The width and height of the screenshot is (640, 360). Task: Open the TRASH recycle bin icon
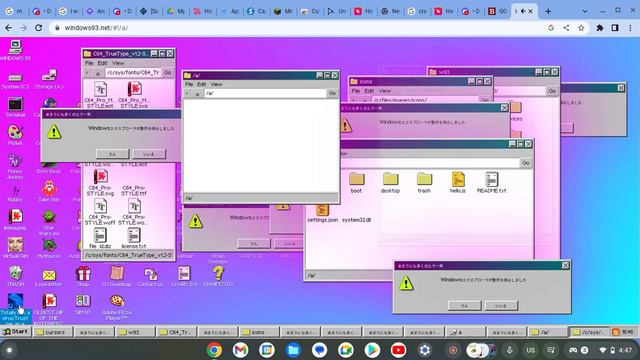coord(15,276)
